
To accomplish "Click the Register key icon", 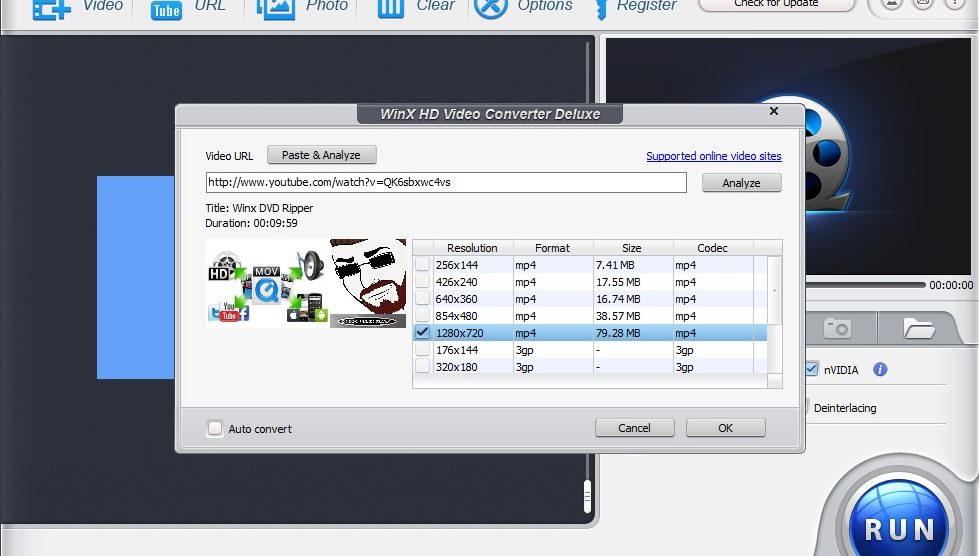I will click(601, 9).
